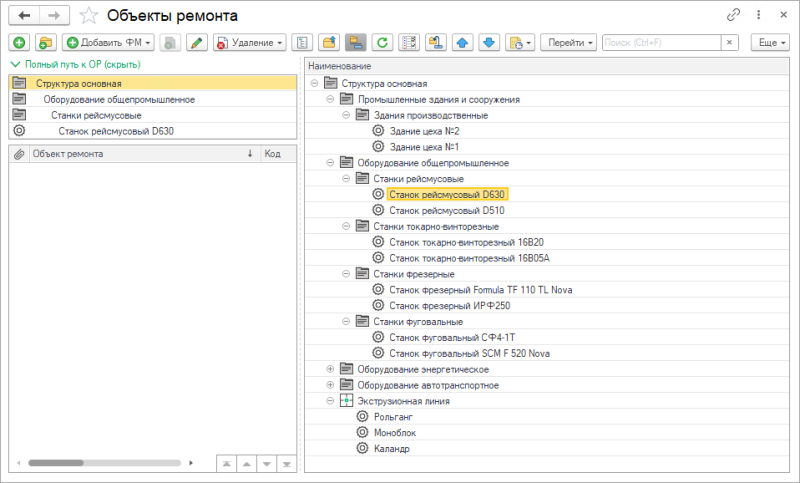Select Рольганг in the tree

coord(393,417)
